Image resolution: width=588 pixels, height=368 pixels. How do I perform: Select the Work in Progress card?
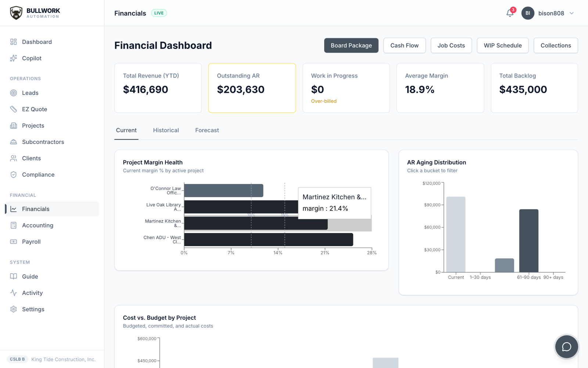[346, 88]
